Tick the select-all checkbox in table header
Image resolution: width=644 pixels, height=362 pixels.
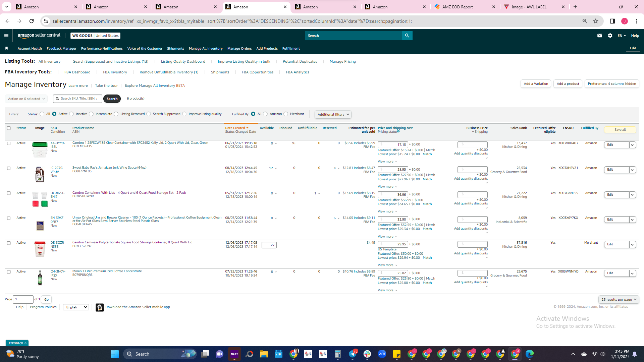coord(9,128)
